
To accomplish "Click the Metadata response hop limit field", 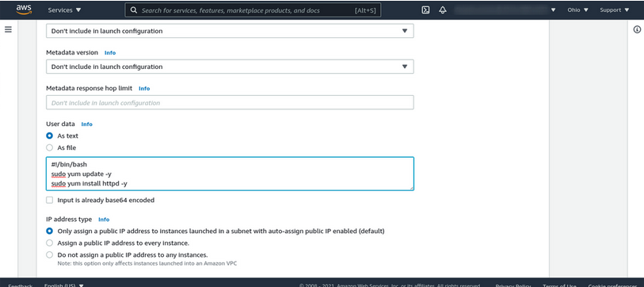I will point(230,102).
